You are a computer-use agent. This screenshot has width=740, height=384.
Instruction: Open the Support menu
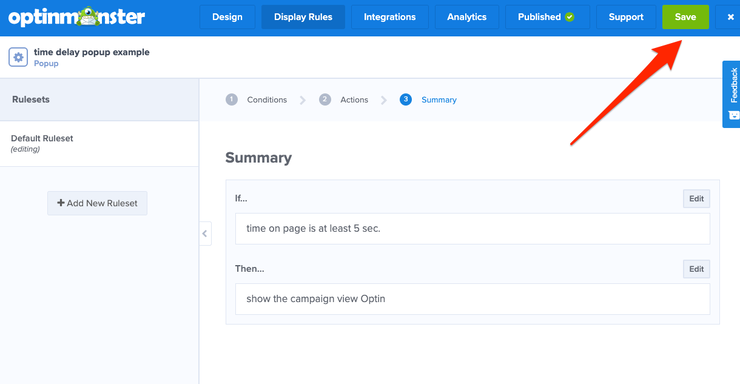click(626, 17)
